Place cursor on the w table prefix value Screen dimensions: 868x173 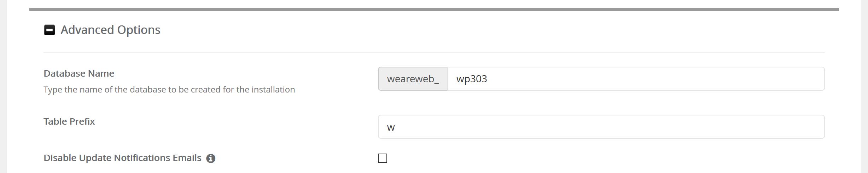click(391, 127)
